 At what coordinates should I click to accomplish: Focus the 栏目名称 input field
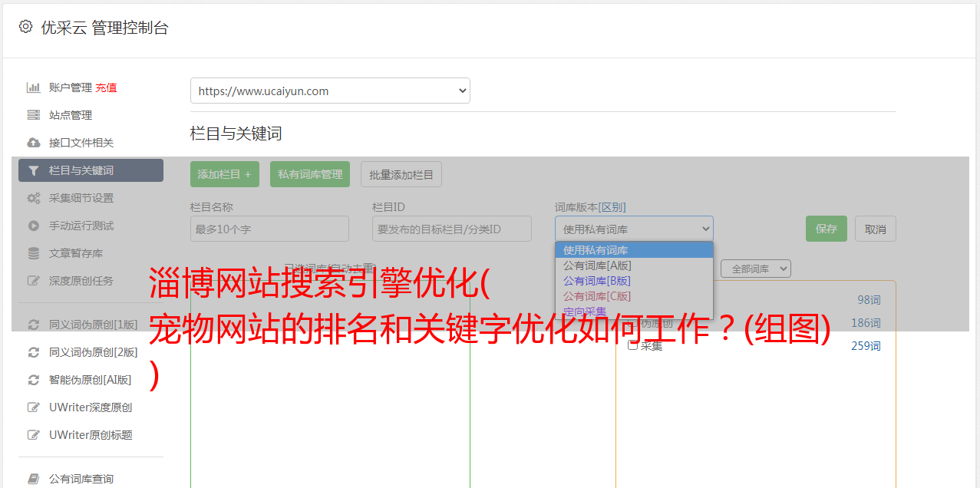[269, 229]
